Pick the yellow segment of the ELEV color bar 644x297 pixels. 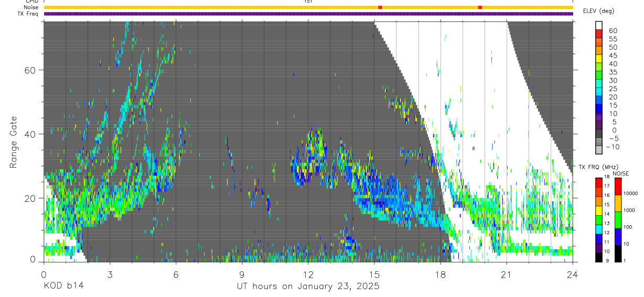click(599, 59)
